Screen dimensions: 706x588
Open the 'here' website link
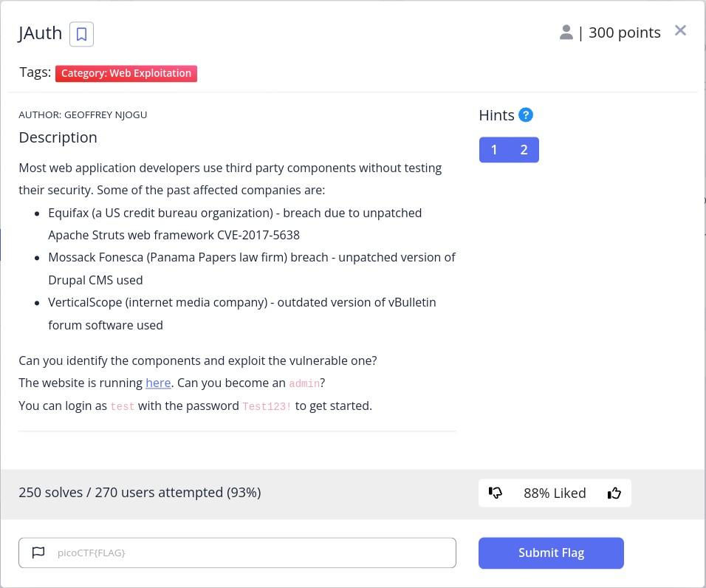click(x=158, y=383)
